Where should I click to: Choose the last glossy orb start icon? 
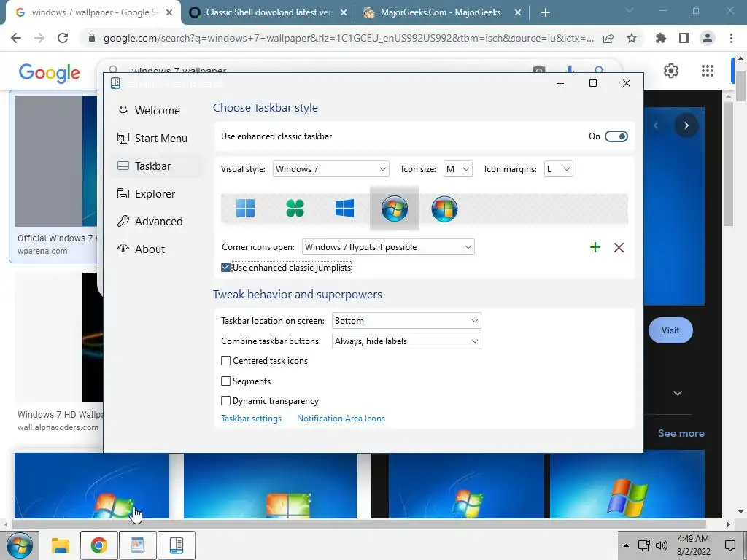[x=444, y=209]
